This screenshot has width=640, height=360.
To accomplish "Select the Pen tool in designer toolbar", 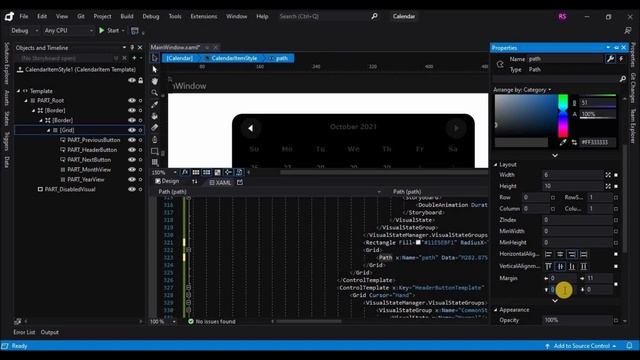I will coord(155,139).
